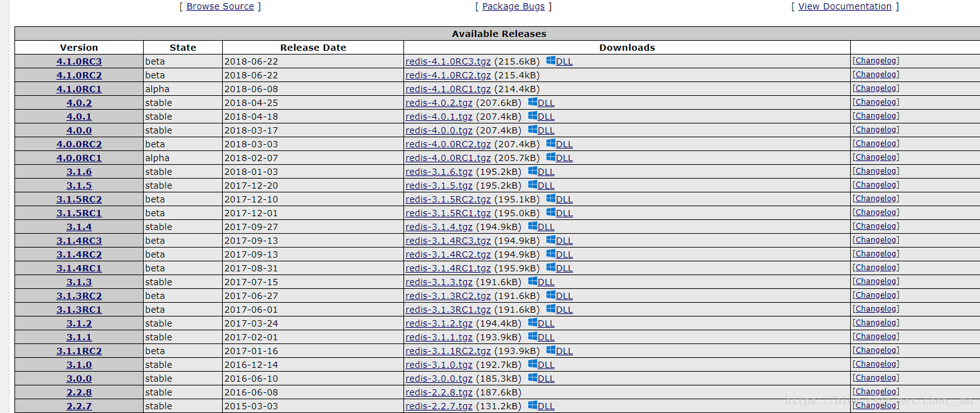Open the Package Bugs link
Image resolution: width=980 pixels, height=413 pixels.
tap(514, 6)
